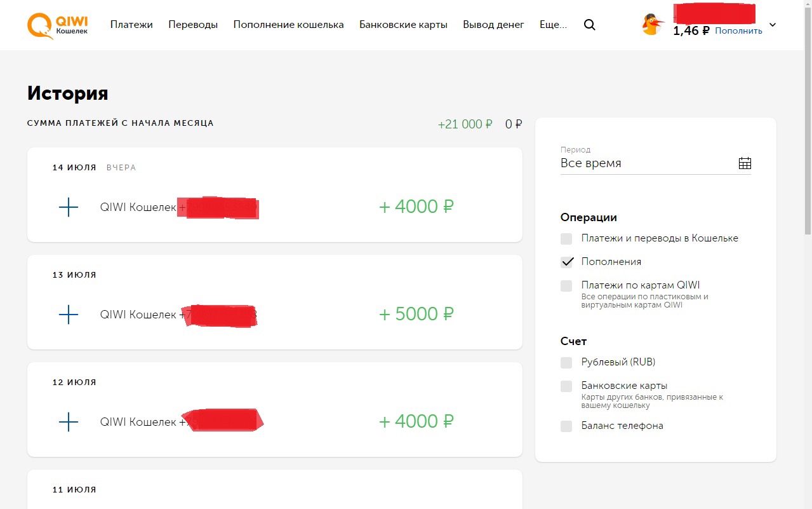
Task: Uncheck the Пополнения filter
Action: point(566,262)
